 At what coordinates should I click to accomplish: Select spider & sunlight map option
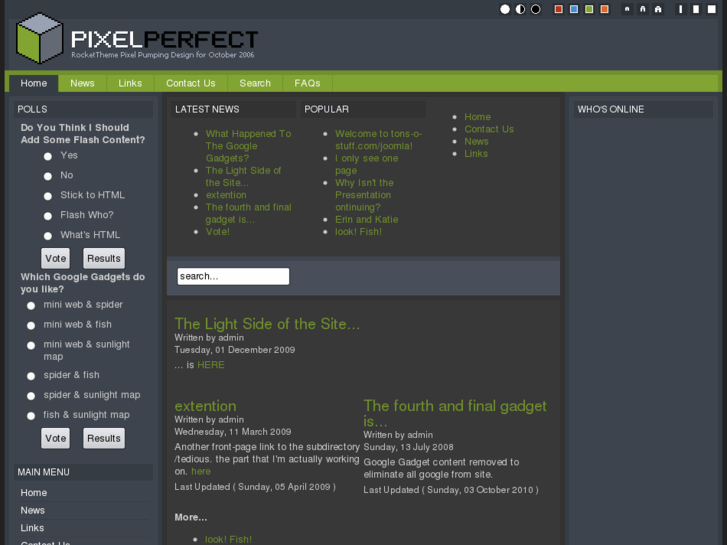pyautogui.click(x=31, y=396)
